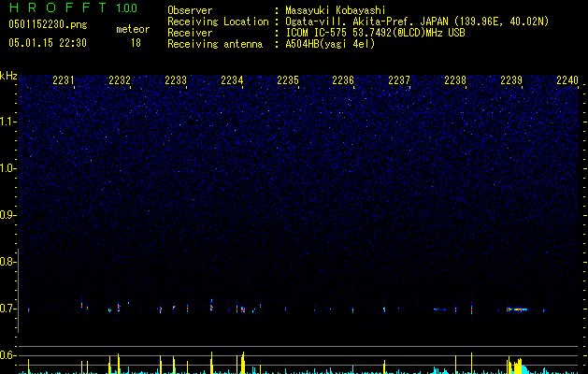
Task: Click the kHz axis unit label
Action: point(8,76)
